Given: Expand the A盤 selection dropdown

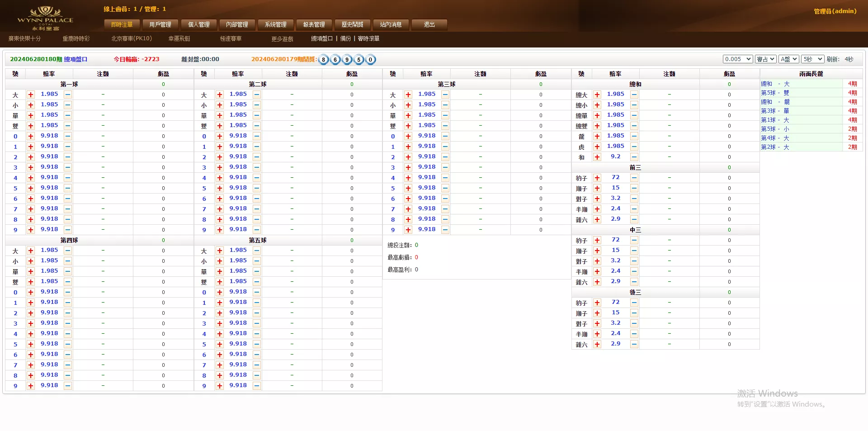Looking at the screenshot, I should 789,59.
